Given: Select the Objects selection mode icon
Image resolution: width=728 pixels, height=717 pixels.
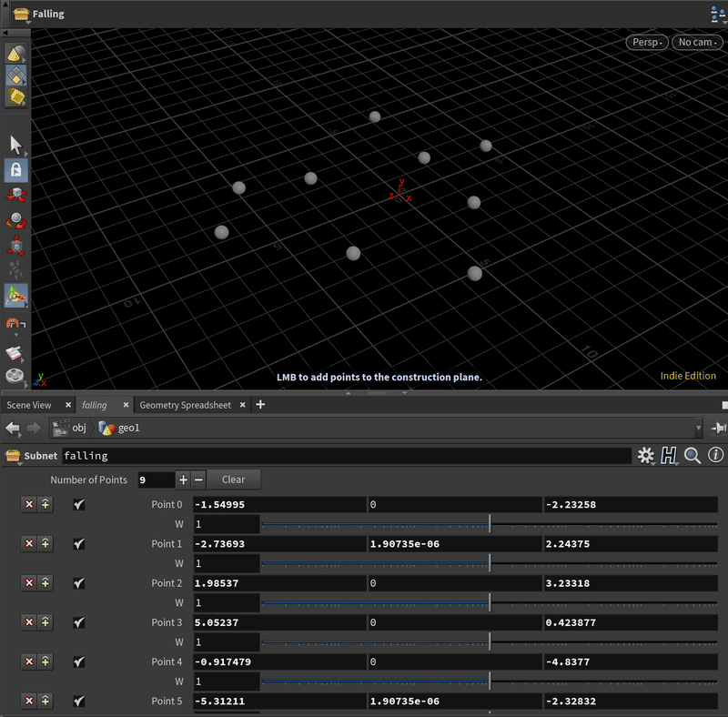Looking at the screenshot, I should pyautogui.click(x=15, y=55).
